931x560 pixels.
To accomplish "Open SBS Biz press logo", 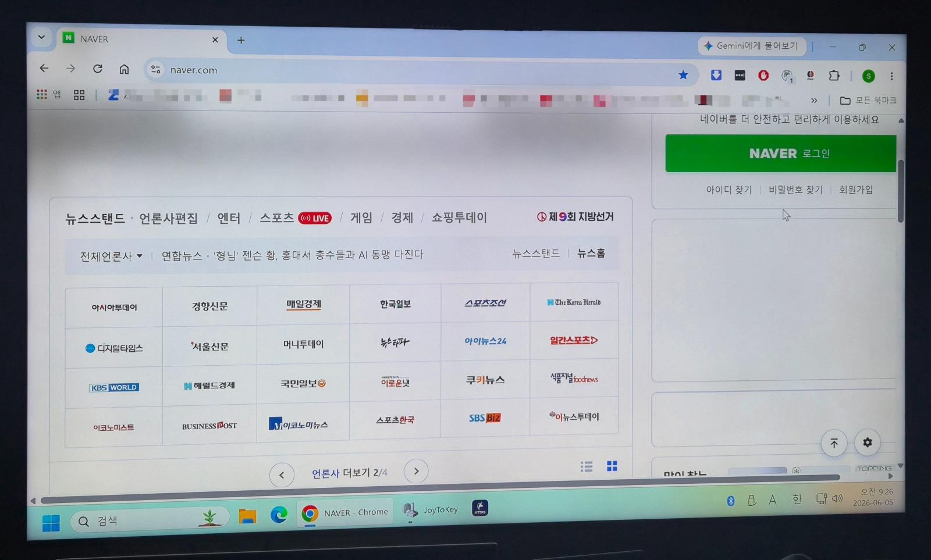I will point(485,418).
